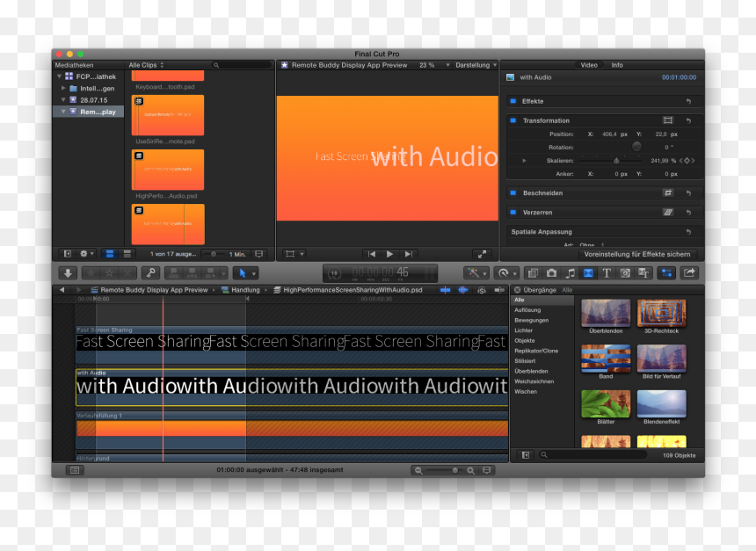Select the Rem...play event
The image size is (756, 551).
click(x=88, y=112)
